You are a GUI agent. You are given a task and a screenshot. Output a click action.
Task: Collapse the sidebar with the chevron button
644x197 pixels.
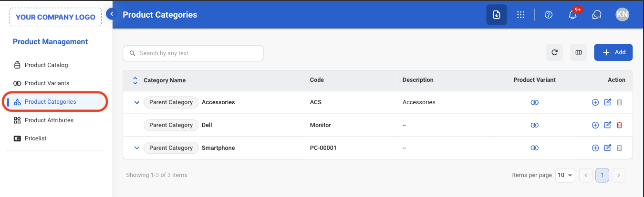click(112, 14)
